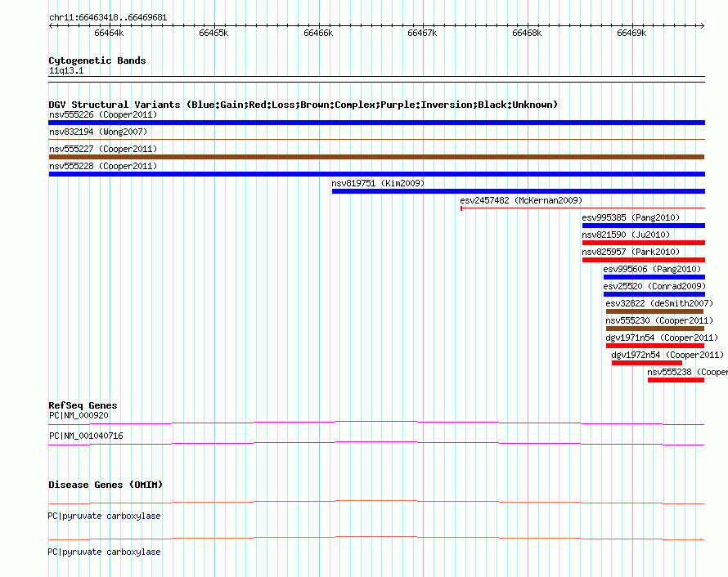Click the 66464k ruler position

coord(109,33)
